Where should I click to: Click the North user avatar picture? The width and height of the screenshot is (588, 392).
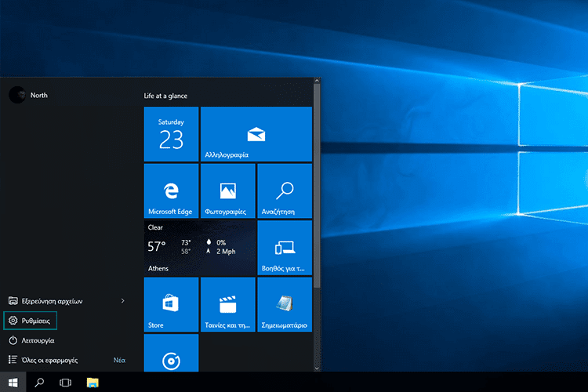click(17, 95)
